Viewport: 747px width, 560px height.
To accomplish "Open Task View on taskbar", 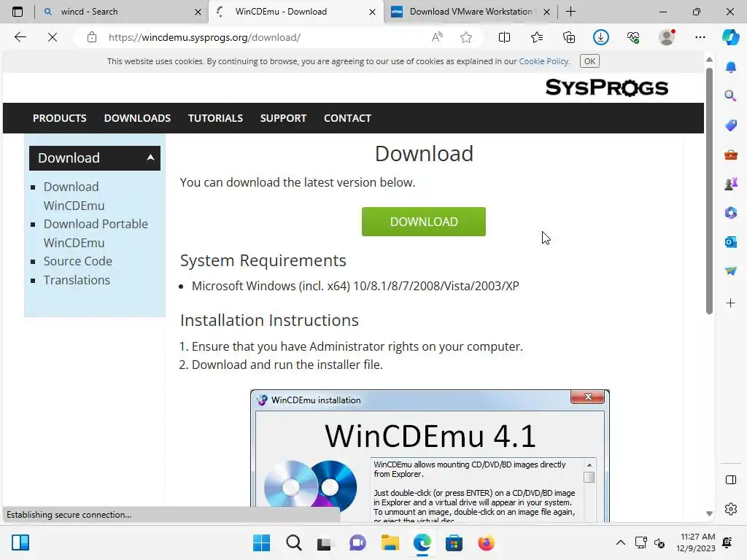I will click(325, 542).
